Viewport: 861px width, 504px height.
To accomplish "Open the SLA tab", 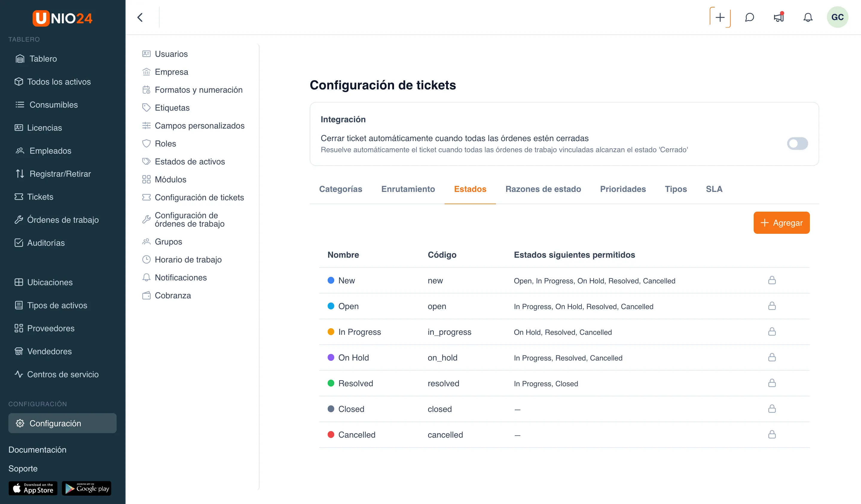I will click(714, 189).
